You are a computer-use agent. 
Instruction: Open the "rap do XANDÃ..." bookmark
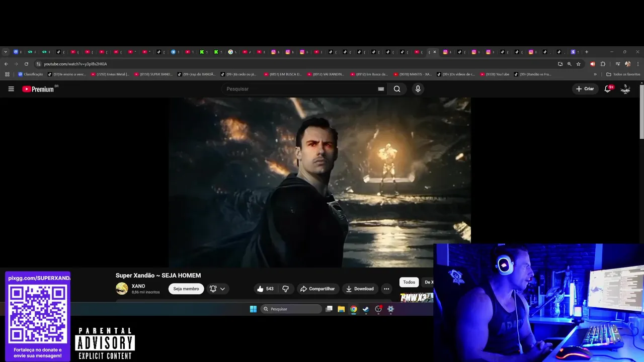click(196, 74)
